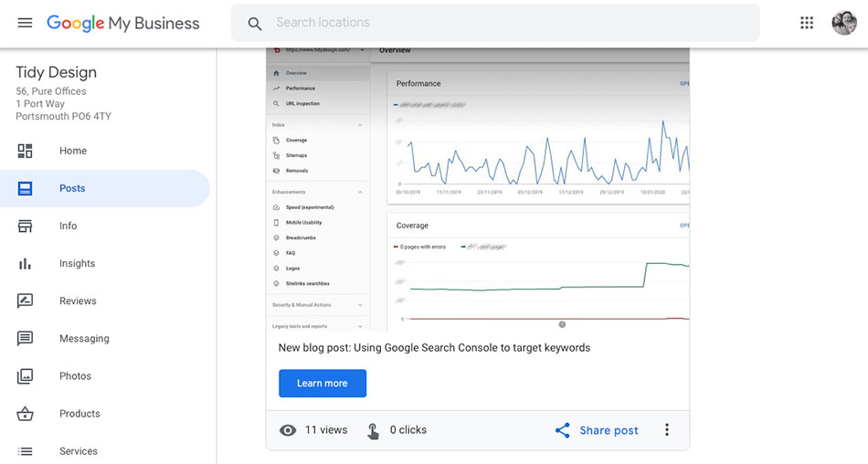Screen dimensions: 868x464
Task: Click the Reviews icon
Action: pyautogui.click(x=25, y=301)
